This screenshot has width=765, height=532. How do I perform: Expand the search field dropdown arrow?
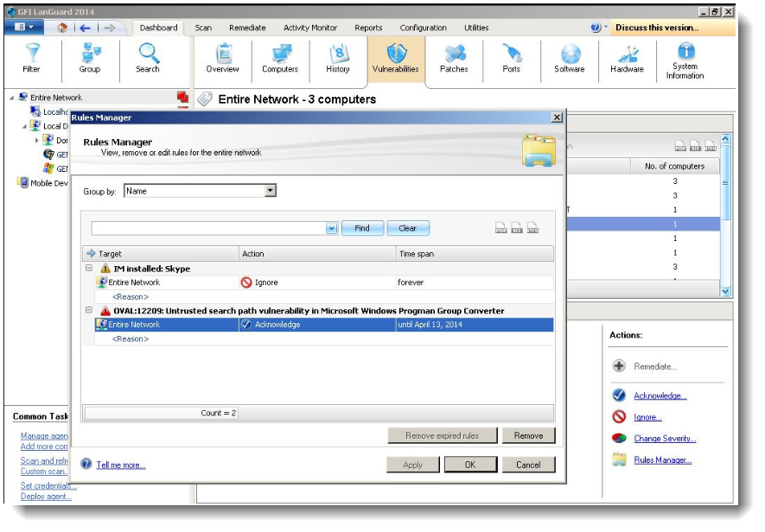332,229
